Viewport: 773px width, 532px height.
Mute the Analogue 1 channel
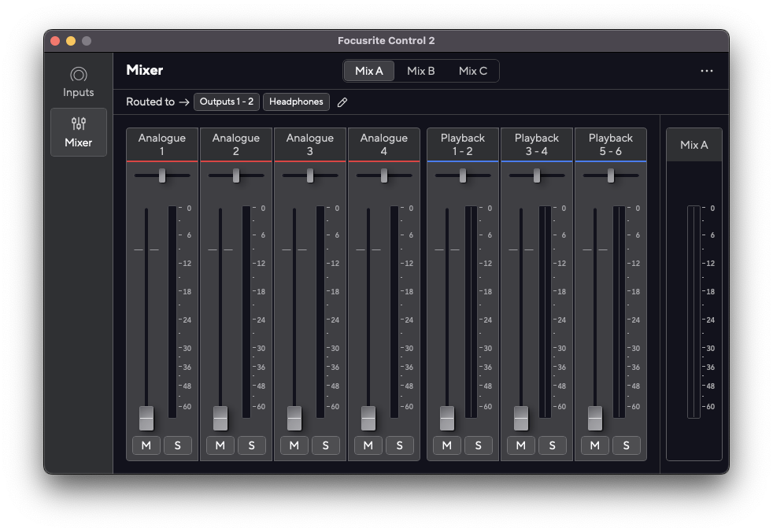tap(146, 445)
